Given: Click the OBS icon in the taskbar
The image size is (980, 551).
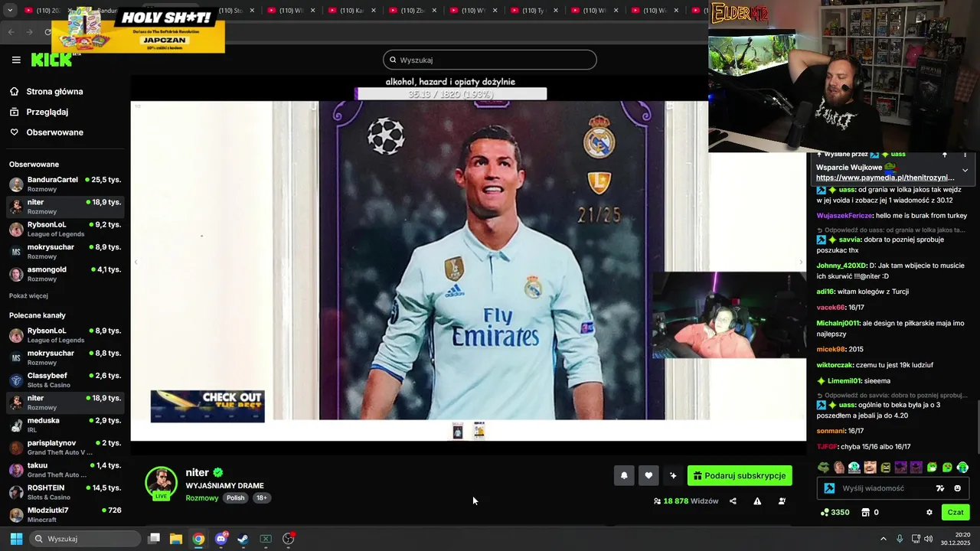Looking at the screenshot, I should (x=289, y=539).
